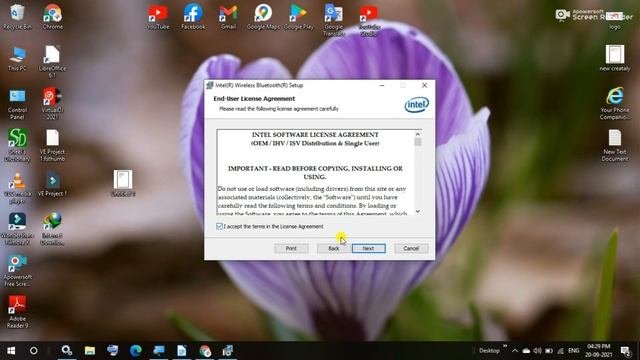Select the YouTube desktop shortcut

pyautogui.click(x=158, y=17)
